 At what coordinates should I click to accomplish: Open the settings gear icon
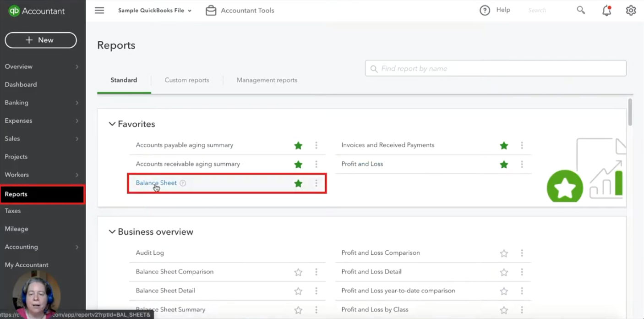point(631,10)
